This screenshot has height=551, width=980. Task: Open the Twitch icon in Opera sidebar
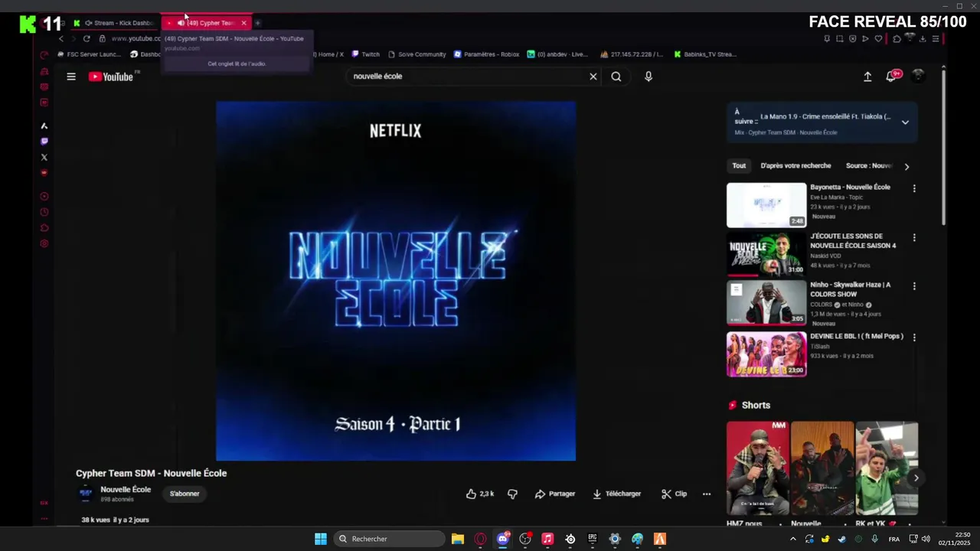(44, 142)
